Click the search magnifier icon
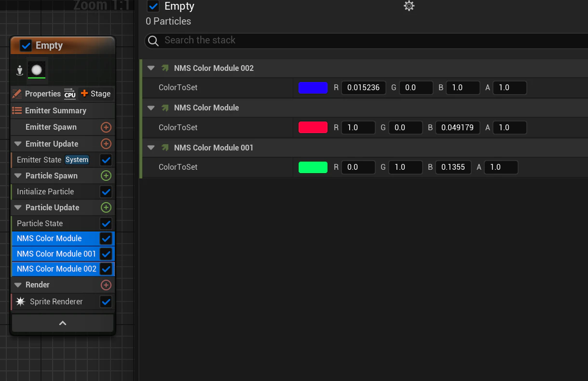 153,41
